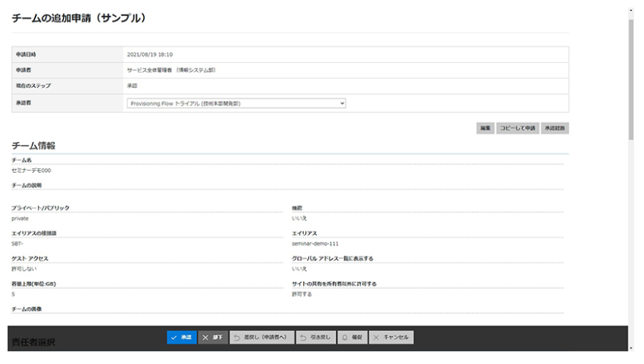This screenshot has width=644, height=364.
Task: Click the application date 2021/08/19 18:10
Action: coord(150,55)
